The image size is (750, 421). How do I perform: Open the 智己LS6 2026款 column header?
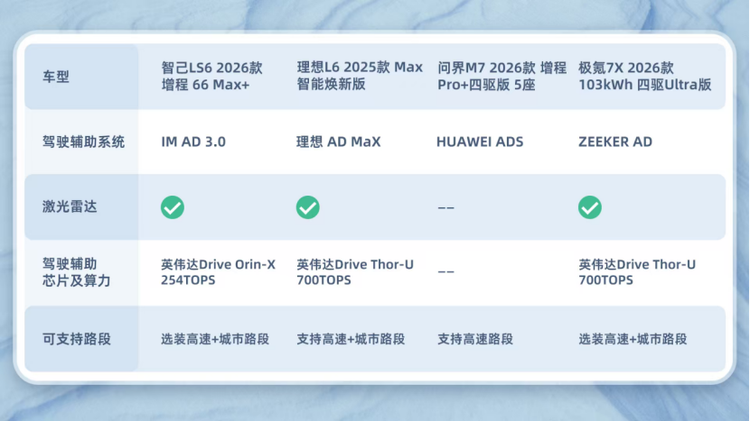click(x=212, y=77)
